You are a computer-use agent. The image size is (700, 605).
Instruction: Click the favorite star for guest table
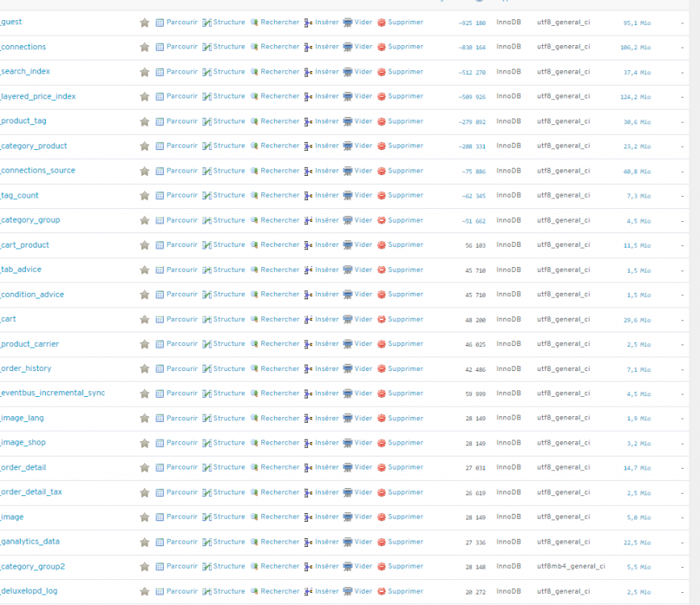tap(144, 23)
